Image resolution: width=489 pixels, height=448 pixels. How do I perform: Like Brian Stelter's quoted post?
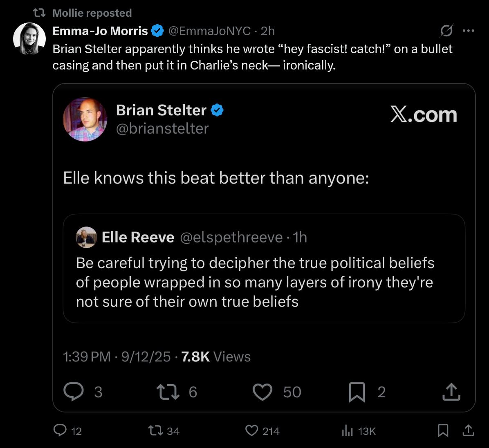pos(262,392)
